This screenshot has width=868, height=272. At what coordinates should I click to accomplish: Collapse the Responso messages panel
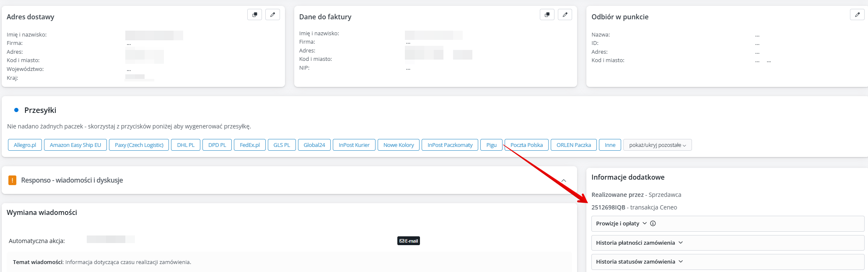coord(564,180)
